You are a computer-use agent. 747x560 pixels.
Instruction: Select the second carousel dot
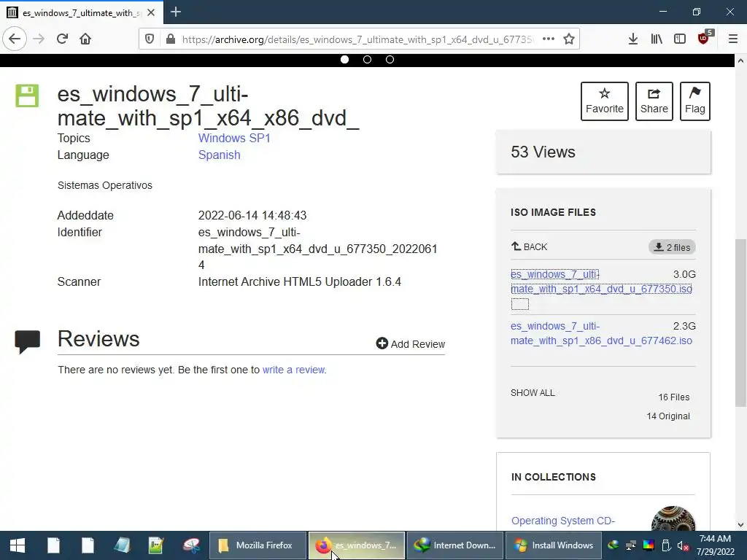[x=368, y=60]
